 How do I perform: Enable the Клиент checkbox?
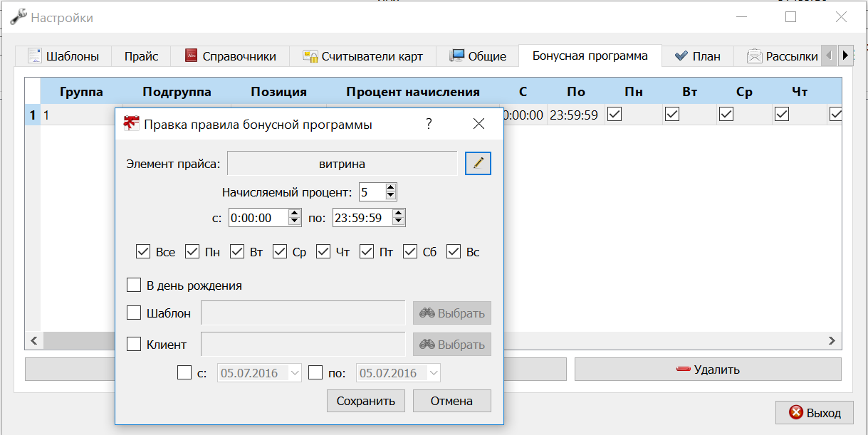[134, 344]
